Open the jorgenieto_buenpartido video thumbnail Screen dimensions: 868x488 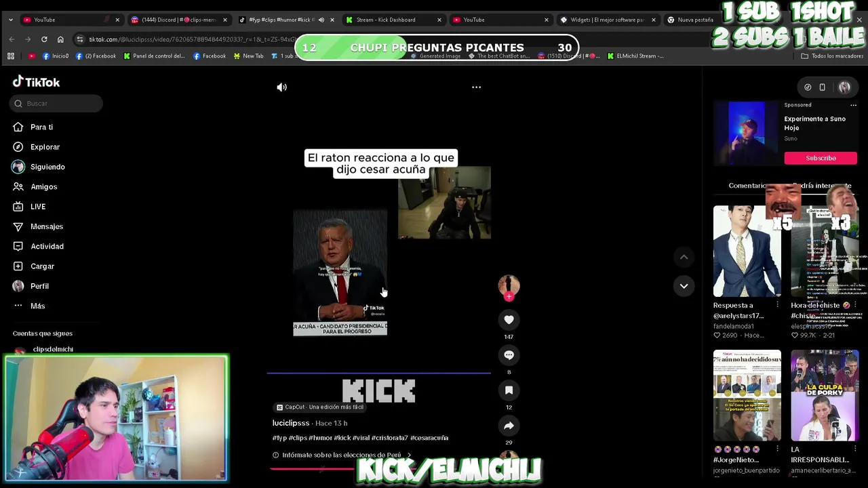pyautogui.click(x=747, y=395)
